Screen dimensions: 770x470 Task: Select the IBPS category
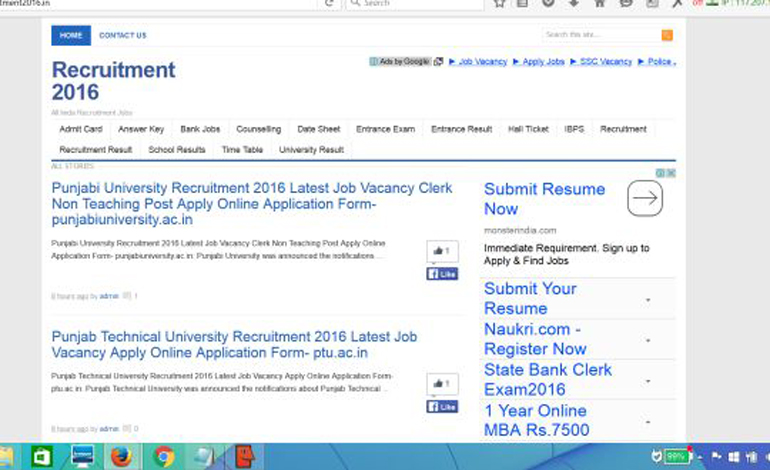click(574, 129)
